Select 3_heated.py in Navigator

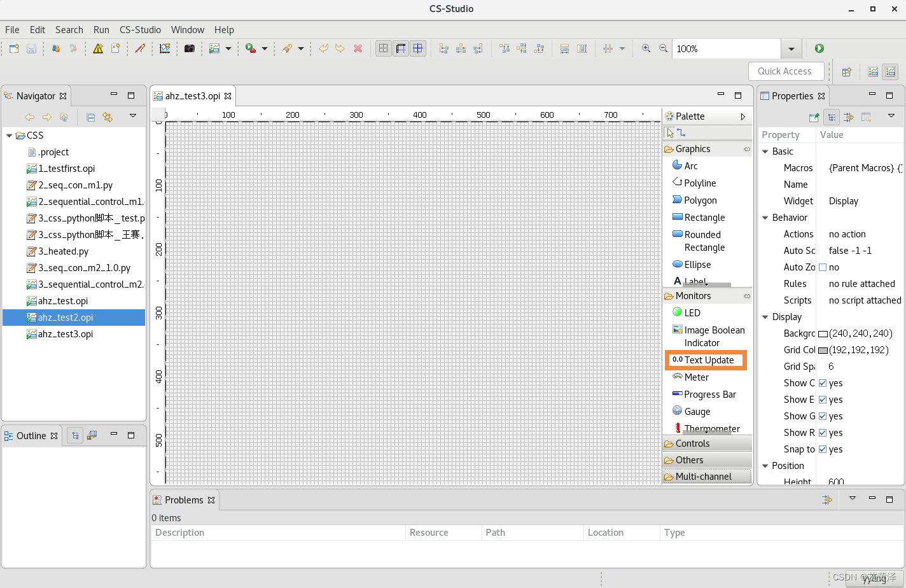63,251
